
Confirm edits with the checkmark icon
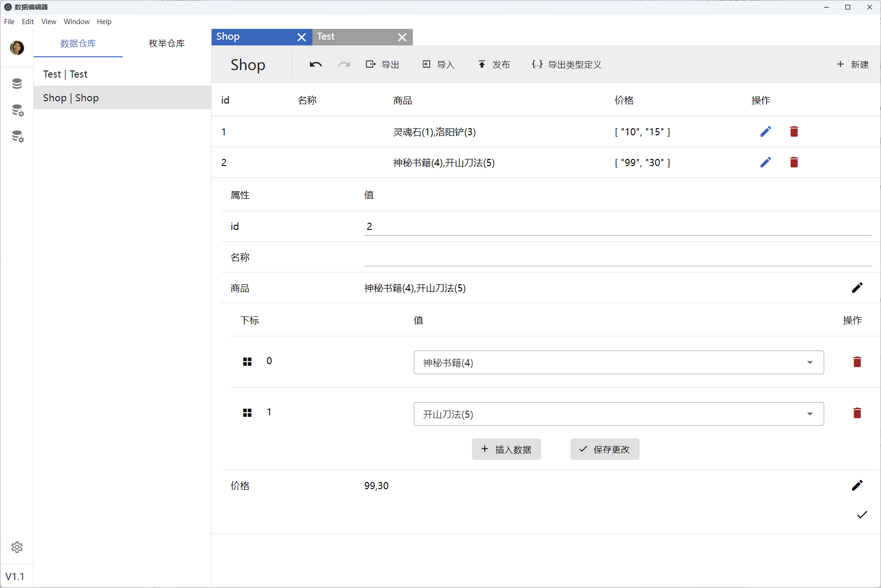[862, 515]
